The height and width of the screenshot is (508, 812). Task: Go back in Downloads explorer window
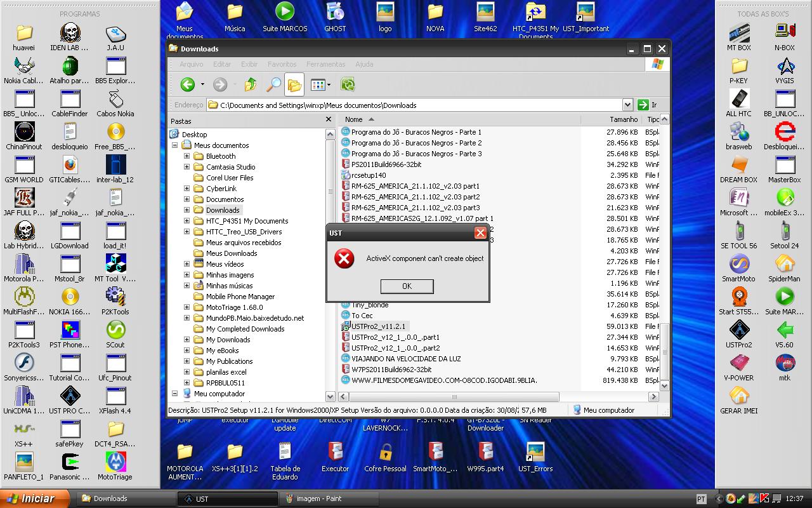[187, 84]
